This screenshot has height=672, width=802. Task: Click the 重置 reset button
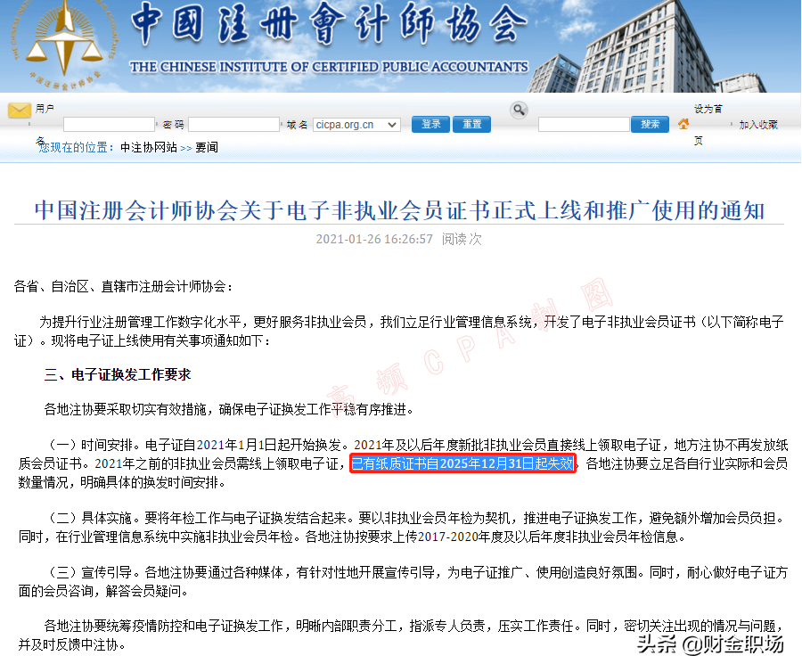point(471,124)
